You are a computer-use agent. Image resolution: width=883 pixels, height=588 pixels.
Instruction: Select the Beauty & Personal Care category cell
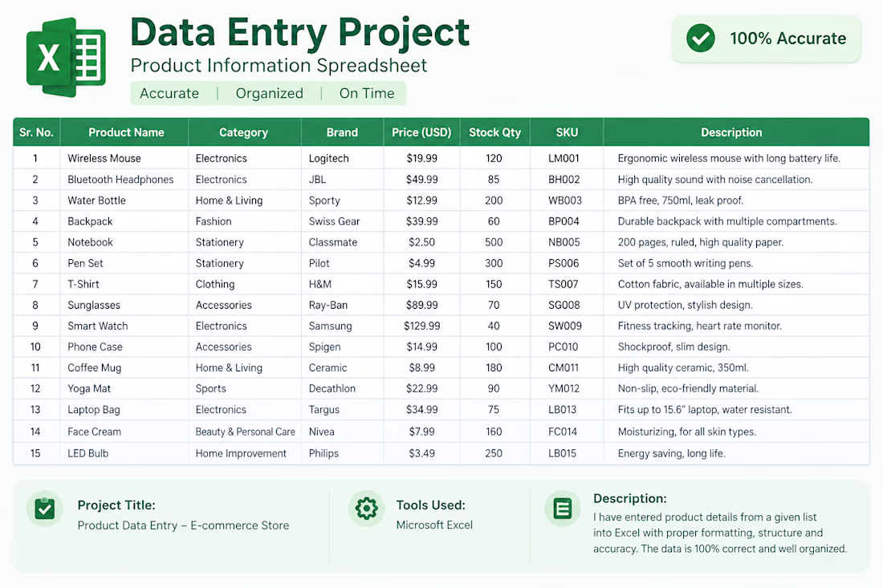pyautogui.click(x=245, y=432)
